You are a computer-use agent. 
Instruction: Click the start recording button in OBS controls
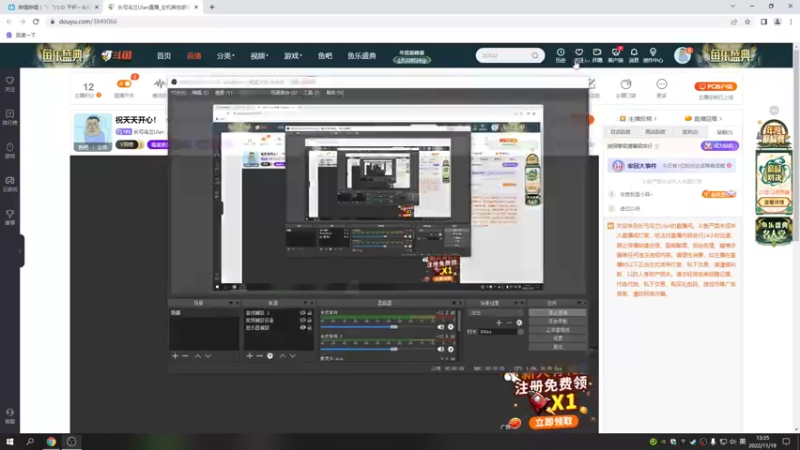click(x=557, y=321)
